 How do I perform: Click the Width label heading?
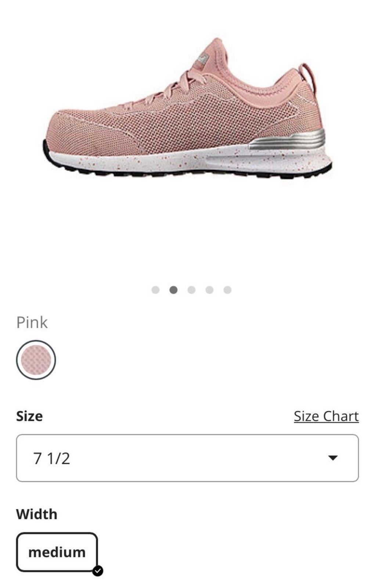point(37,514)
